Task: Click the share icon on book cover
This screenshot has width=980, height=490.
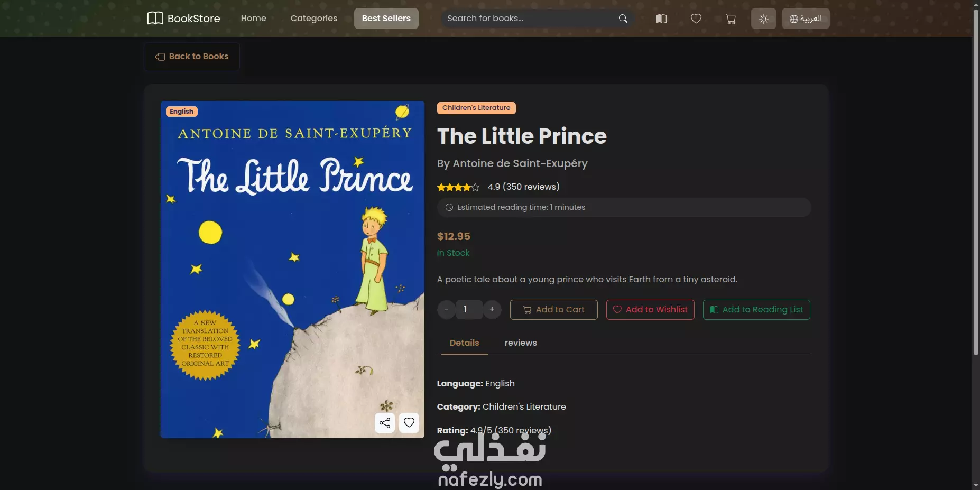Action: coord(385,423)
